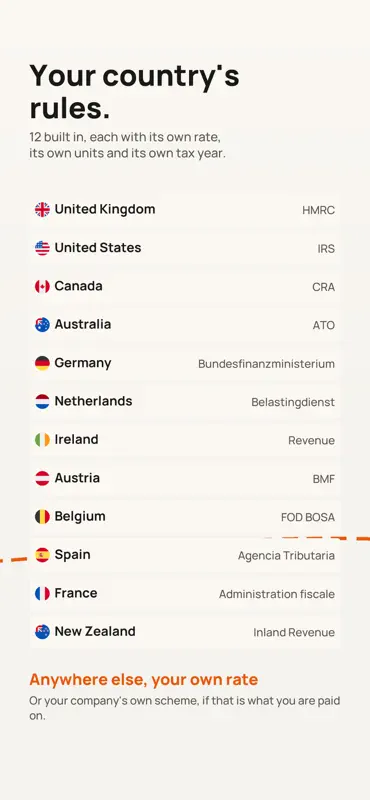Click 'Anywhere else, your own rate' heading
The width and height of the screenshot is (370, 800).
[x=143, y=680]
